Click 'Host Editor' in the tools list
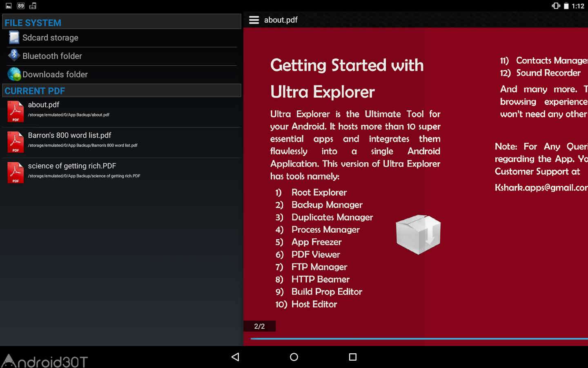The image size is (588, 368). (314, 304)
